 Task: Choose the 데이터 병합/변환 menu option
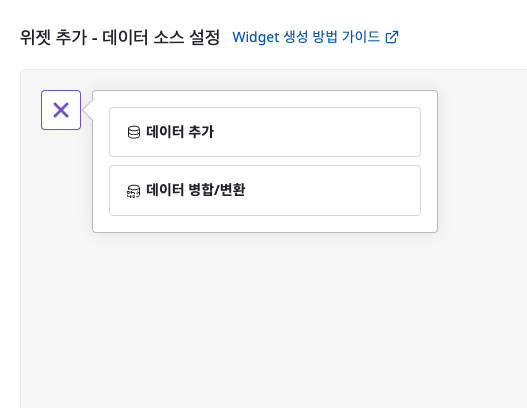coord(265,191)
